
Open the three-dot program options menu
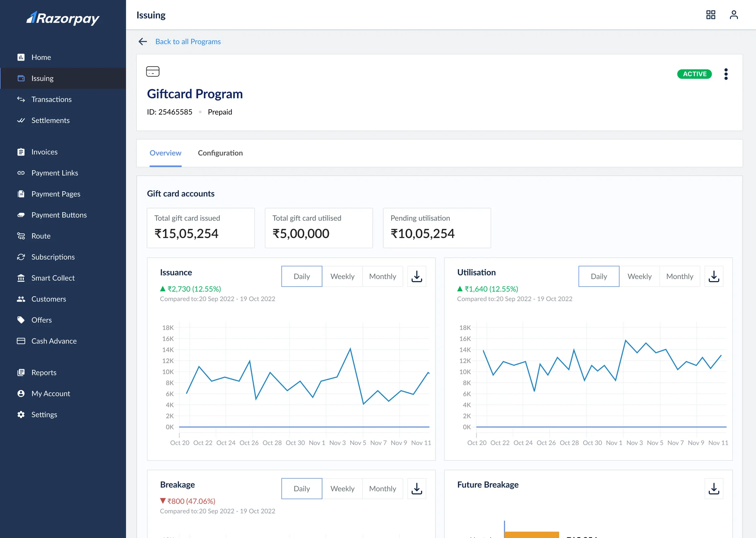726,74
